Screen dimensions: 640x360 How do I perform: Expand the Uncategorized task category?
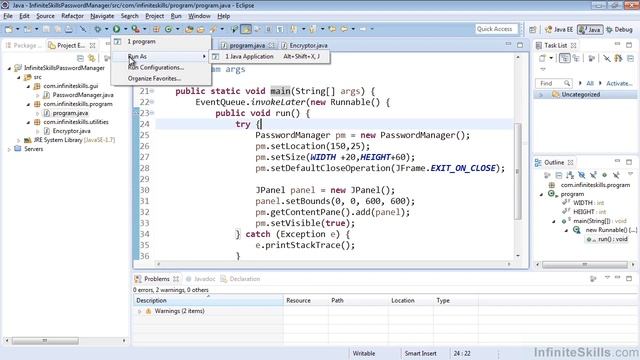pyautogui.click(x=541, y=95)
